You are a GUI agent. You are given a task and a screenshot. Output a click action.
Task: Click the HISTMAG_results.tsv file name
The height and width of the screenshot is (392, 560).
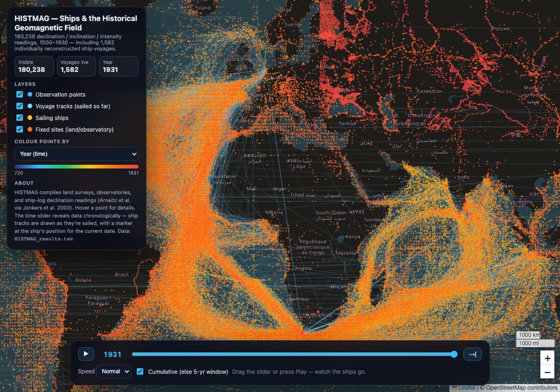[x=44, y=239]
